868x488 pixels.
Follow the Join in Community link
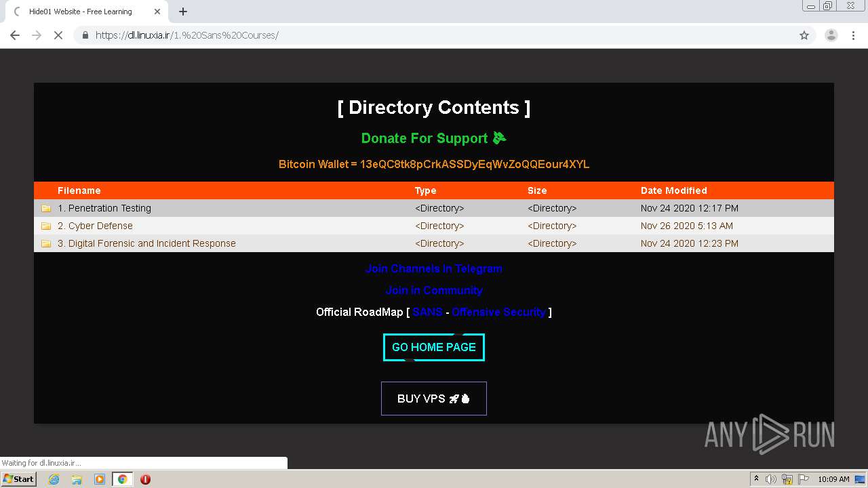click(x=434, y=290)
